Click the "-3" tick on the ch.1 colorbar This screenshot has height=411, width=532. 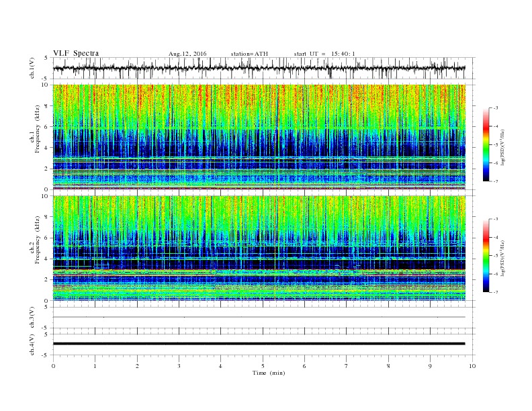(496, 108)
